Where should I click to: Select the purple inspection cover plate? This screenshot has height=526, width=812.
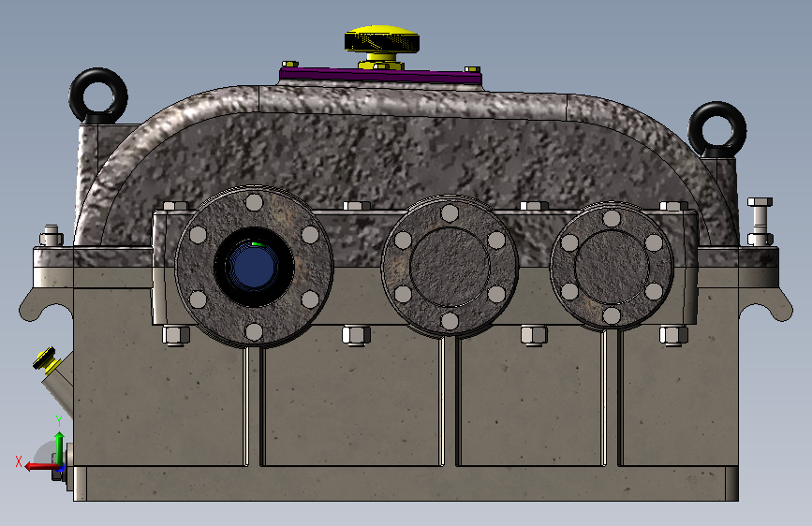coord(380,77)
